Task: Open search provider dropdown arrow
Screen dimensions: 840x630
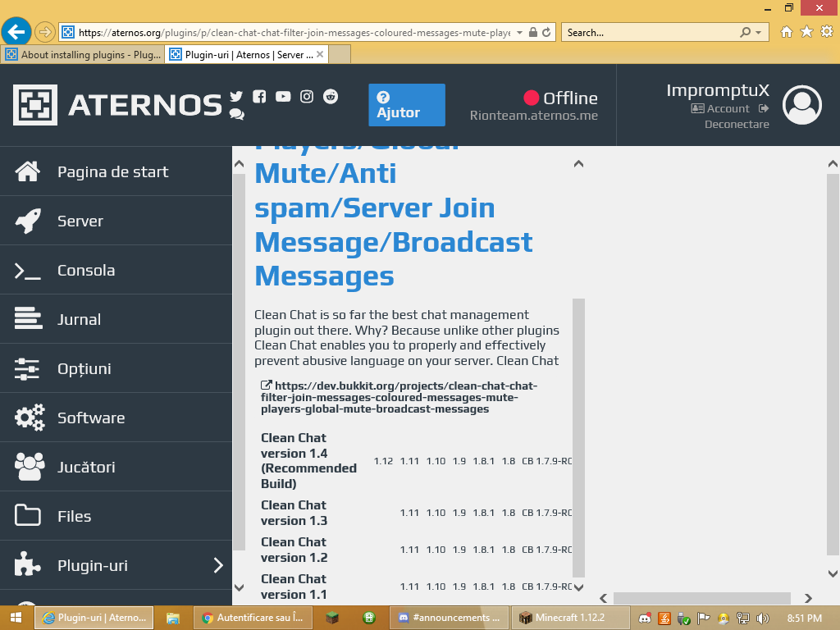Action: coord(759,33)
